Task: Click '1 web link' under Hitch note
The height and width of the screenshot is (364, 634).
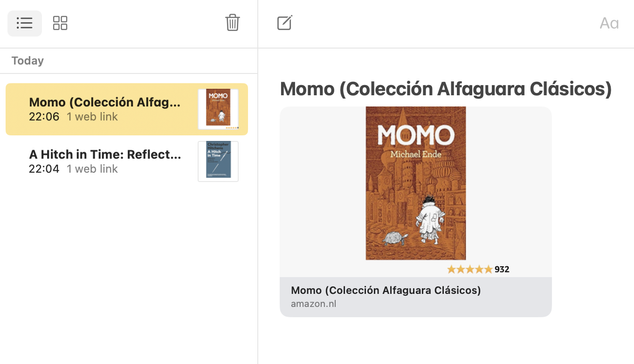Action: pos(92,169)
